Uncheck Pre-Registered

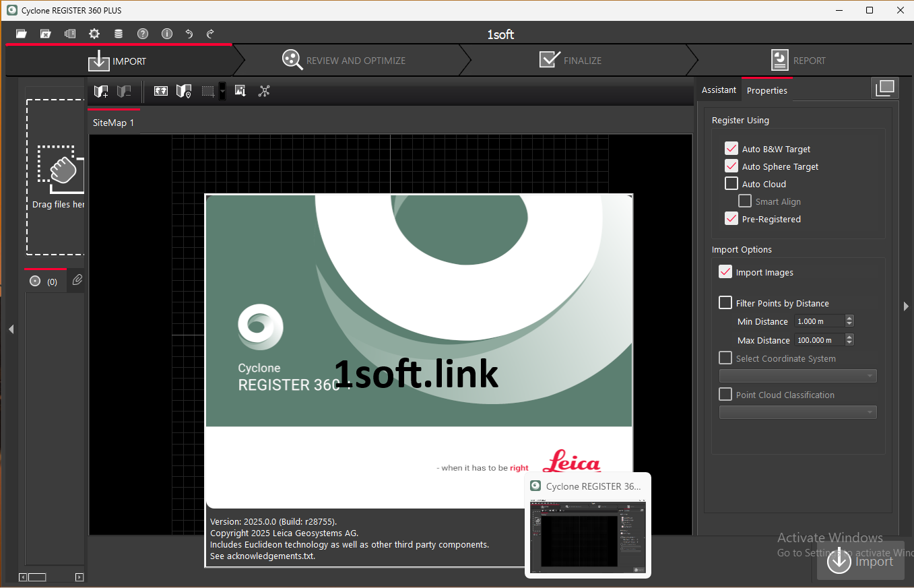731,219
